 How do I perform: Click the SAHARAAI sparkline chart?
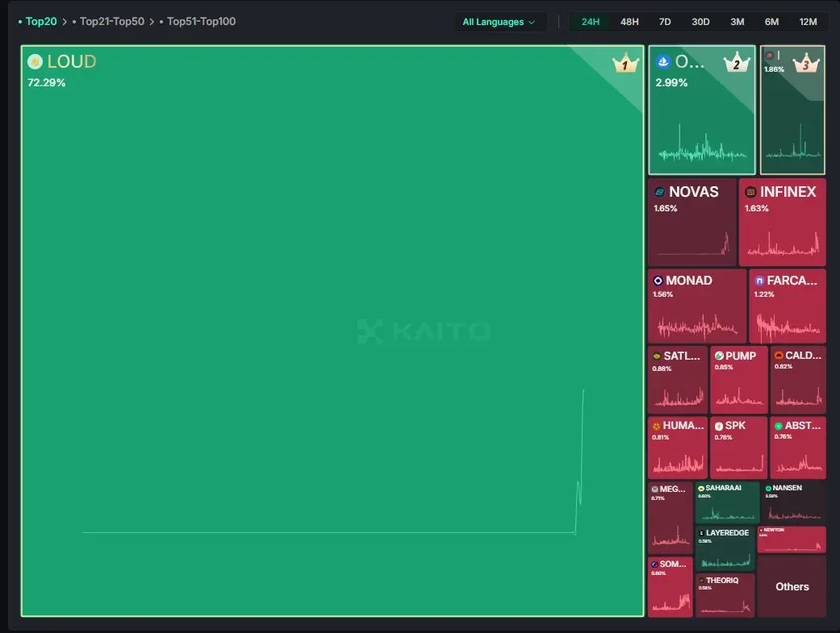(728, 514)
